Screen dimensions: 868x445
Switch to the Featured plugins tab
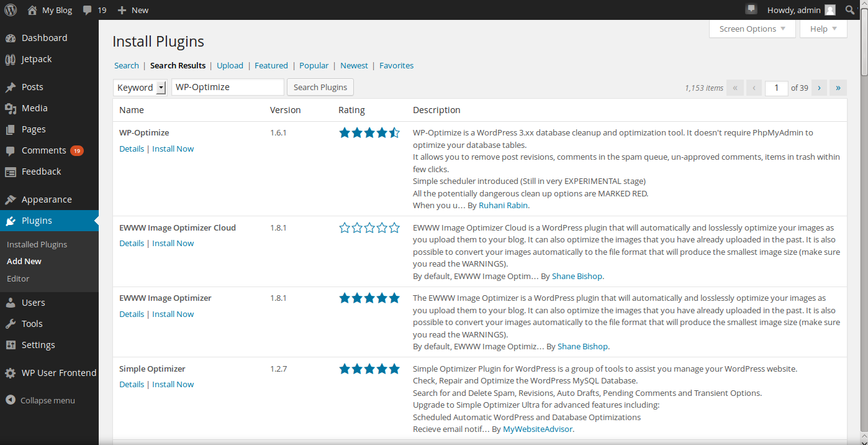click(x=271, y=65)
